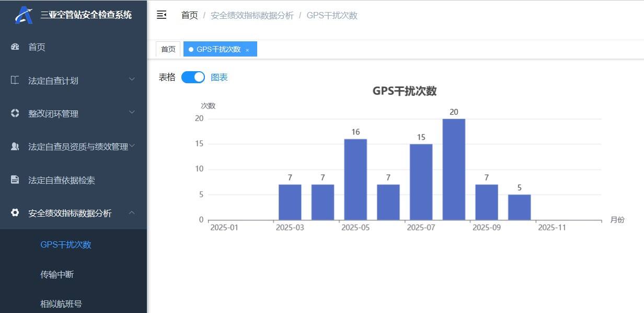Click the 整改闭环管理 circular icon
This screenshot has height=313, width=644.
coord(15,114)
